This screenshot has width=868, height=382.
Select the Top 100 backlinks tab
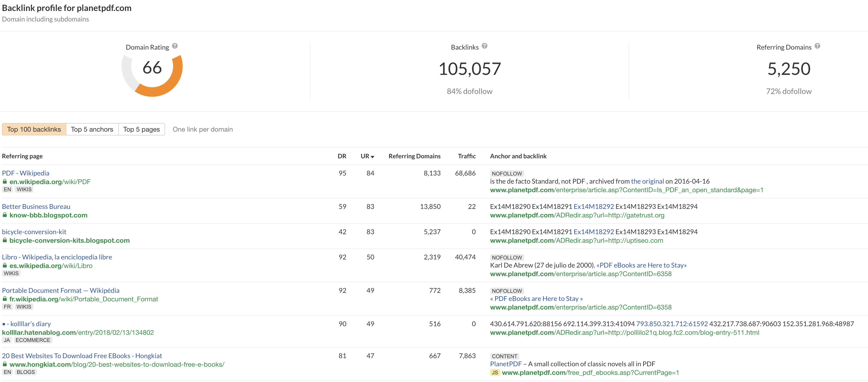(x=34, y=129)
